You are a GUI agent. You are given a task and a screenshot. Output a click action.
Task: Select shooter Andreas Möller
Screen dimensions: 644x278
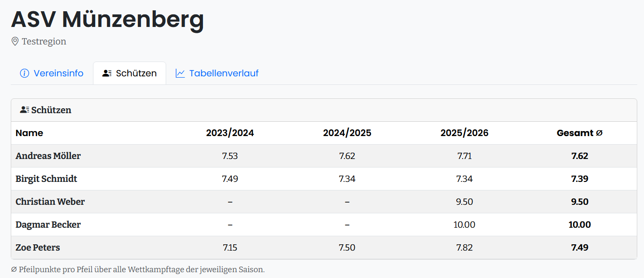[48, 156]
